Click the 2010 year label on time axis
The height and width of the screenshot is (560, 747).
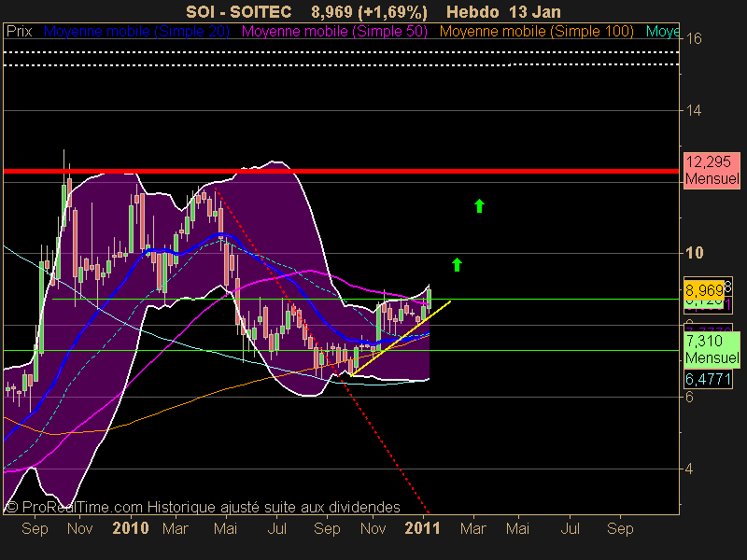tap(131, 528)
